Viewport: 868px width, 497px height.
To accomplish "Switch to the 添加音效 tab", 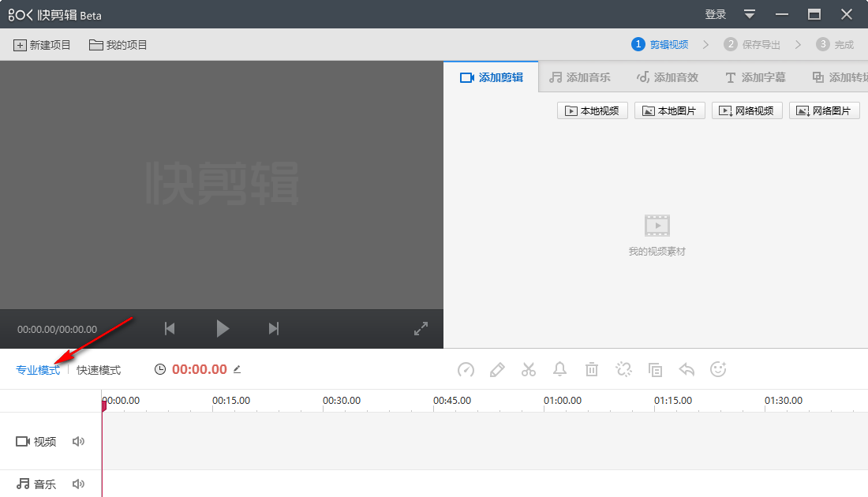I will [x=668, y=77].
